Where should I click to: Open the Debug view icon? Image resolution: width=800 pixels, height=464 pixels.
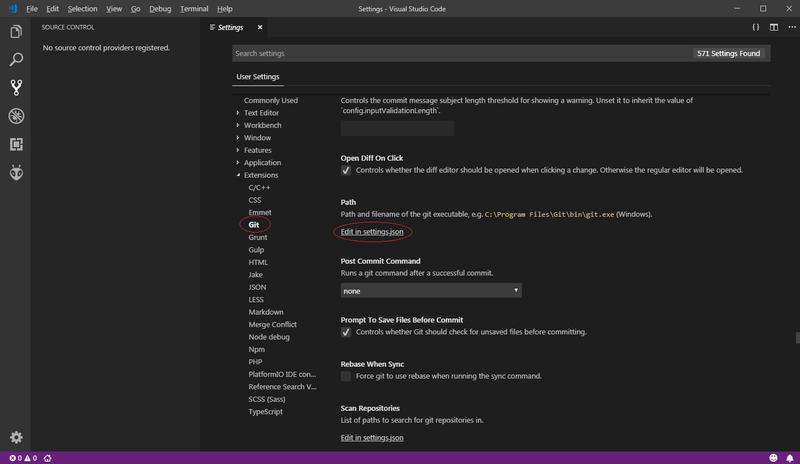click(16, 116)
